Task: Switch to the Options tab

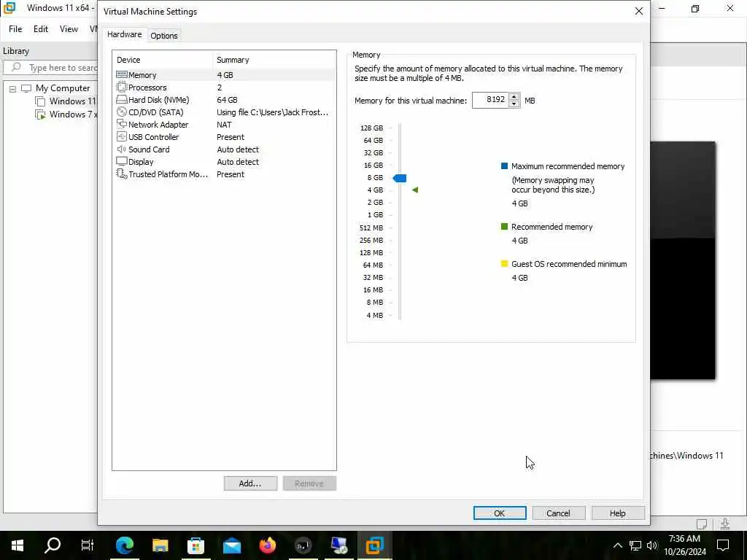Action: [164, 36]
